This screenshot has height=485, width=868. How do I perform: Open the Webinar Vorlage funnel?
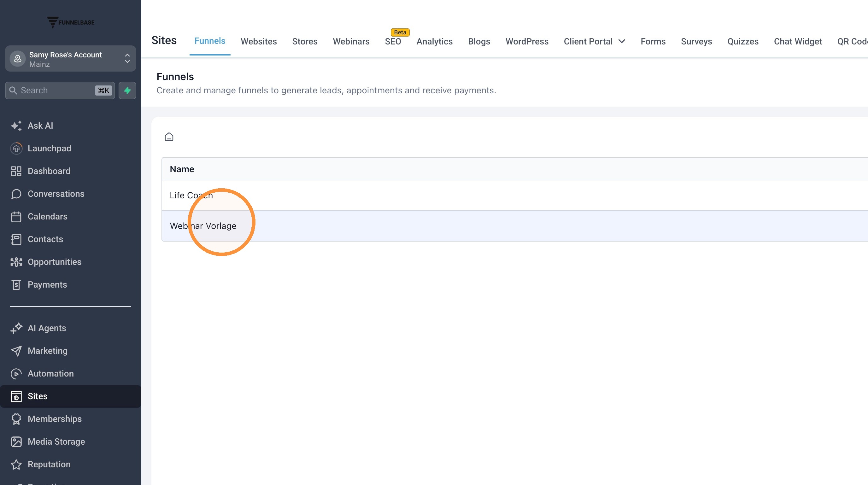203,226
